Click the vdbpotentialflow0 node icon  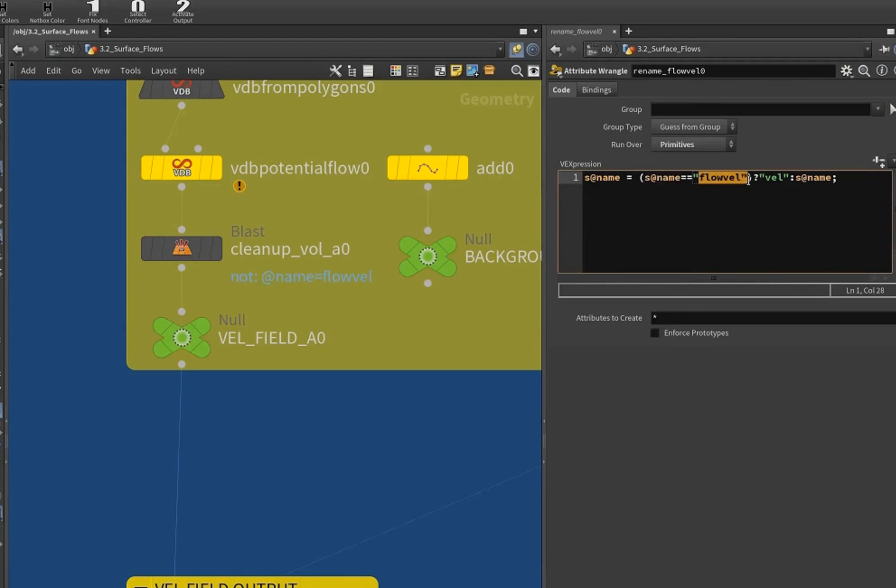(x=182, y=168)
